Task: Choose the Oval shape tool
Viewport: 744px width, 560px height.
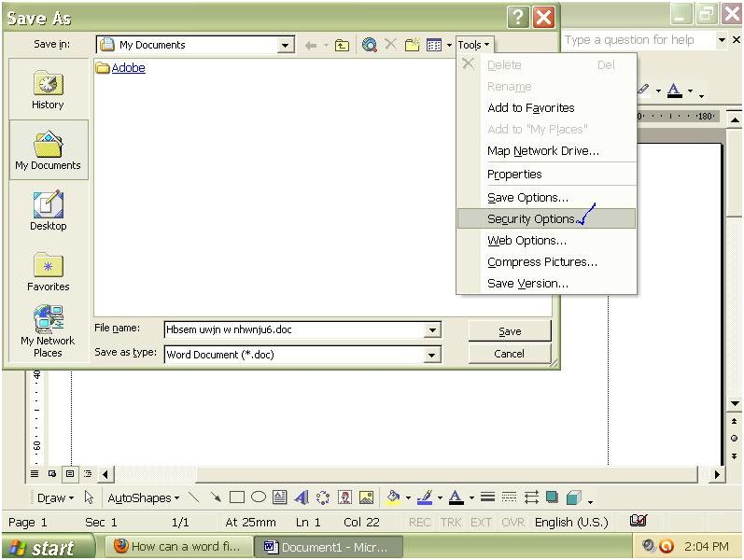Action: (258, 497)
